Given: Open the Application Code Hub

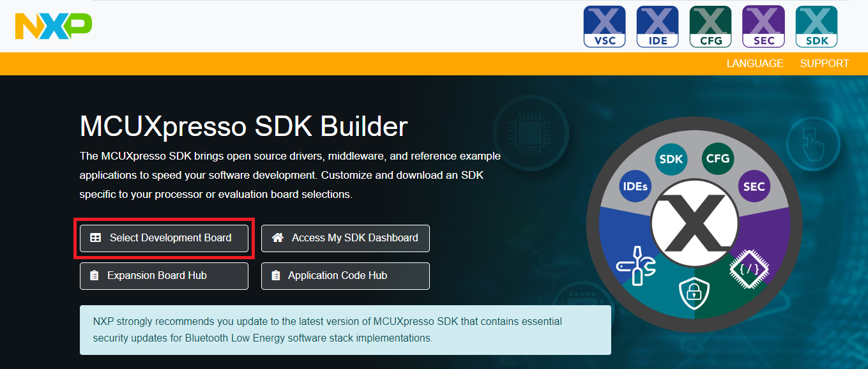Looking at the screenshot, I should click(x=346, y=276).
